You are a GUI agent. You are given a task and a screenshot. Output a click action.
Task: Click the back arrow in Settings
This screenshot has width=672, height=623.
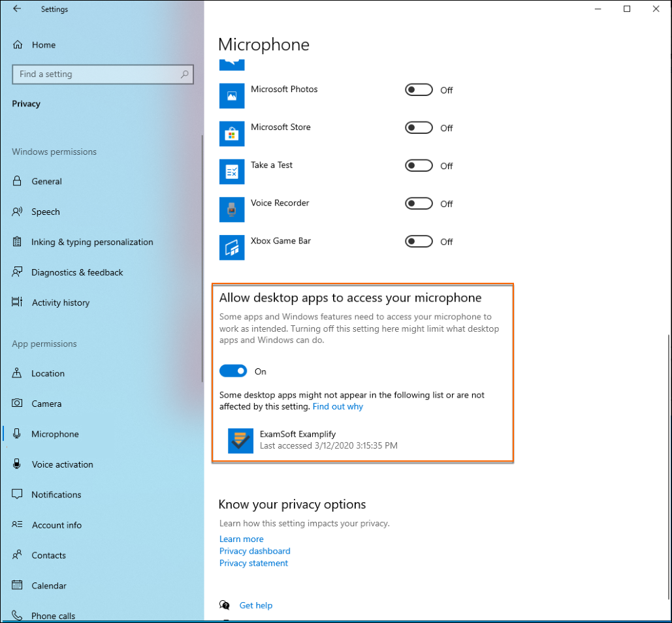pyautogui.click(x=17, y=8)
